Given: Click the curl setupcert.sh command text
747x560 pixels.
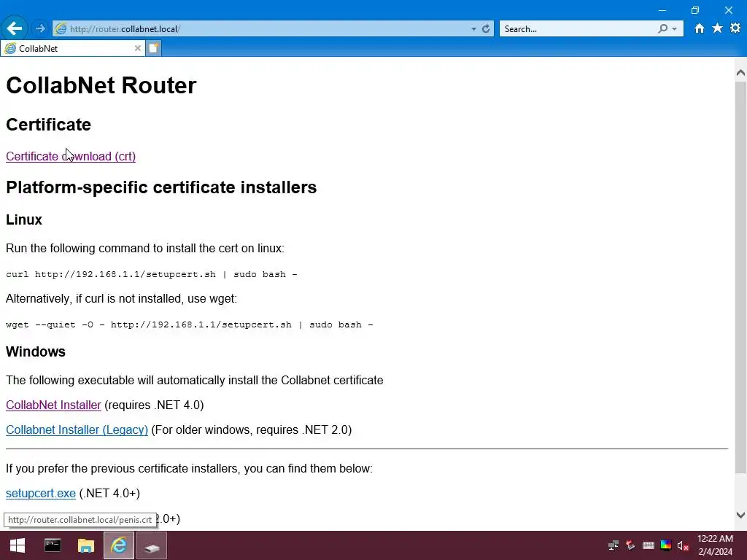Looking at the screenshot, I should [152, 274].
